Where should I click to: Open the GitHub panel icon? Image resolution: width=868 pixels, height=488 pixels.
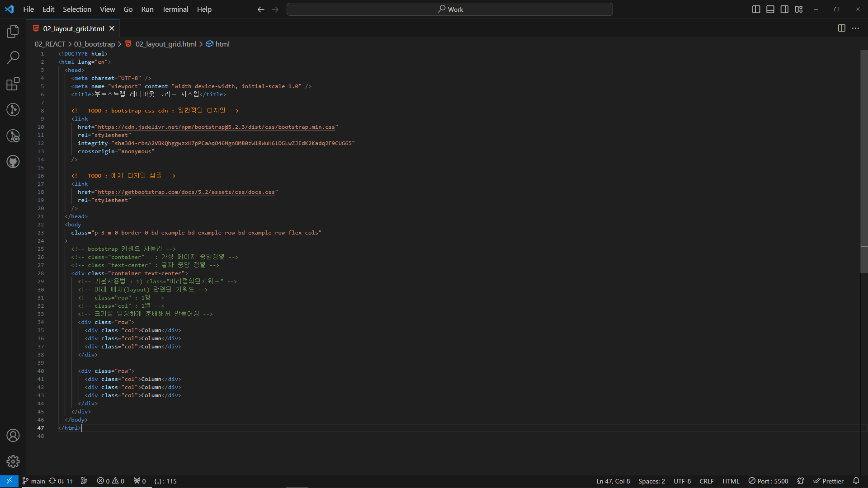[13, 162]
